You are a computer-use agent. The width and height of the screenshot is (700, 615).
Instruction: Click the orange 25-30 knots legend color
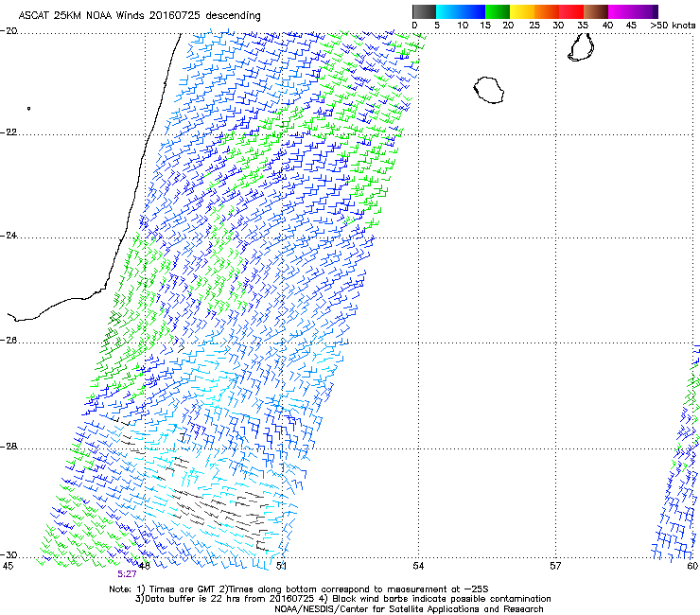[547, 11]
